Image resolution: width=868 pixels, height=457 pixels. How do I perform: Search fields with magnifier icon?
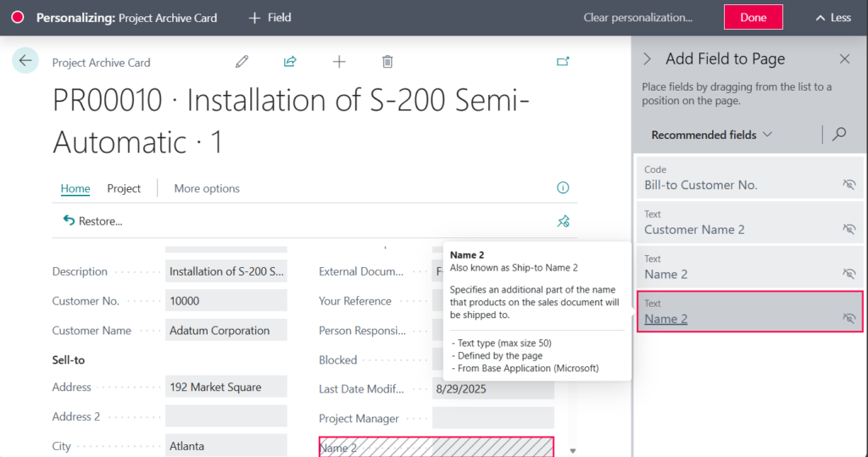pyautogui.click(x=839, y=134)
